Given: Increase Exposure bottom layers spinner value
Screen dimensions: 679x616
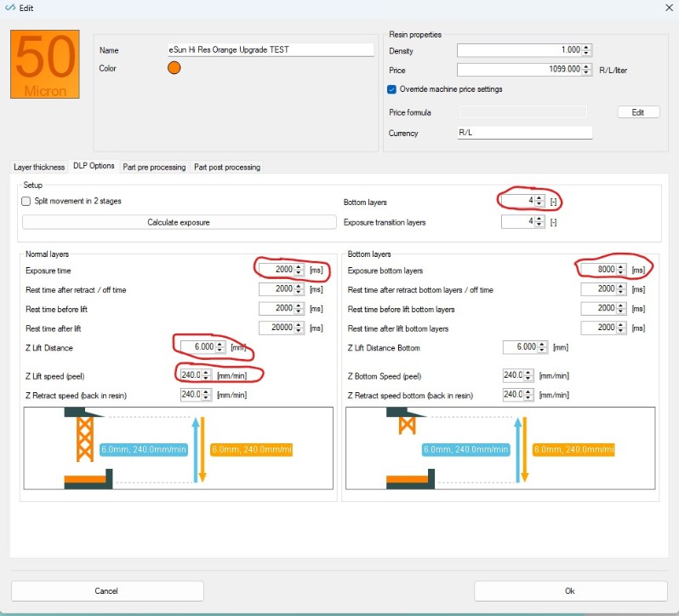Looking at the screenshot, I should [620, 266].
